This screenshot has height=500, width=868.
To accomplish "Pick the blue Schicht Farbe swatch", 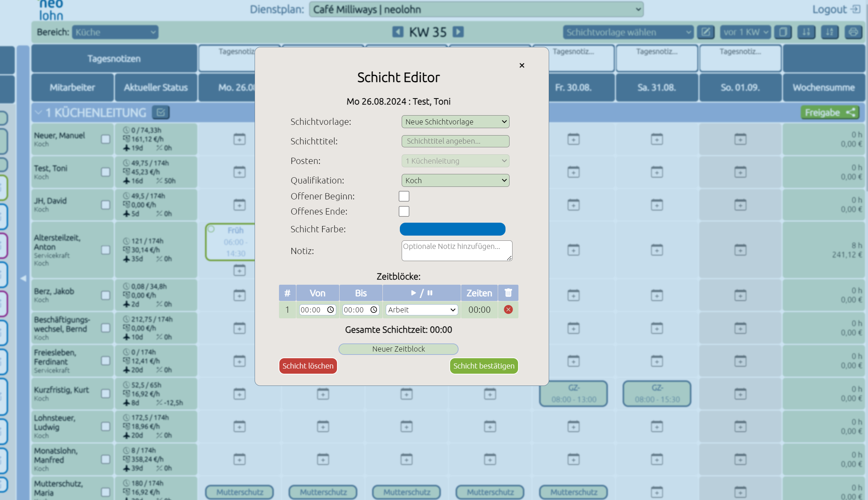I will [x=452, y=229].
